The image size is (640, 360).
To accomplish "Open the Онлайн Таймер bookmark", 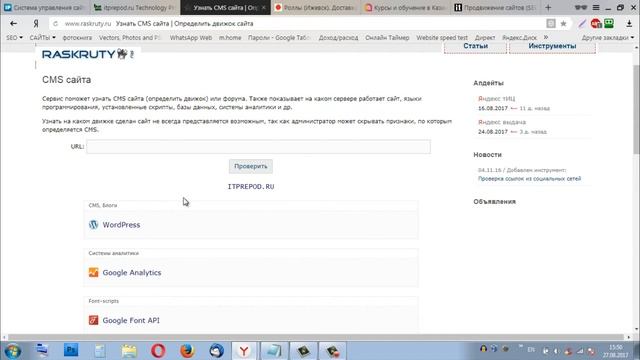I will [387, 38].
